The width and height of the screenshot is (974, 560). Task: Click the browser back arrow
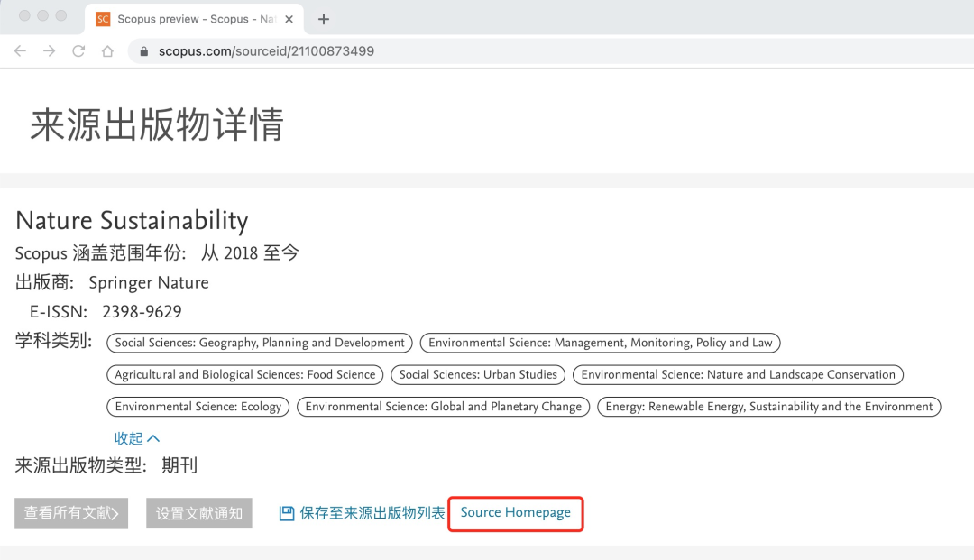20,51
